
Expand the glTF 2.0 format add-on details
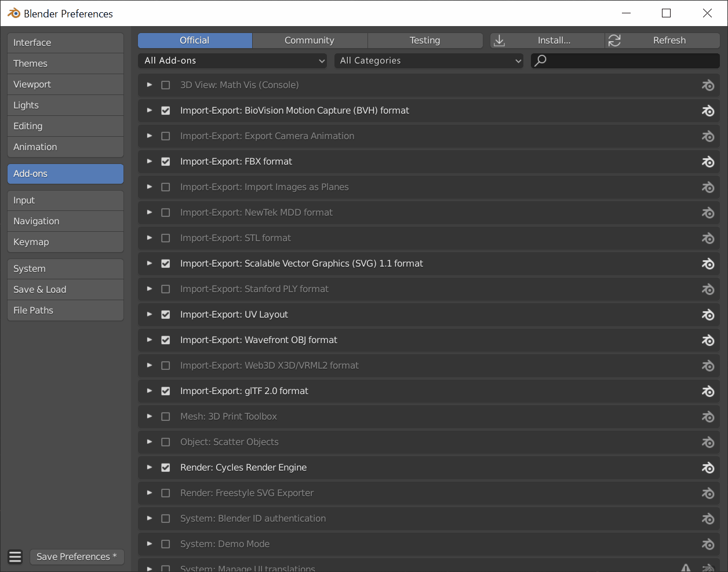point(150,391)
